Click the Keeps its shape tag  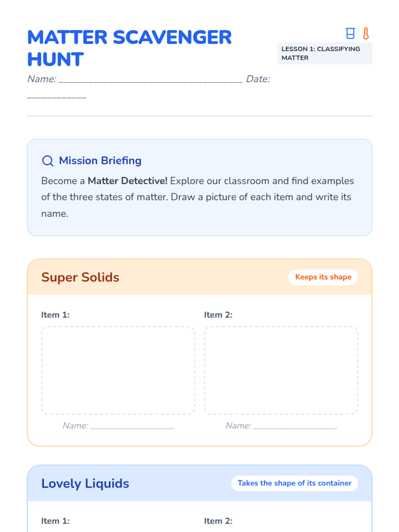point(323,277)
